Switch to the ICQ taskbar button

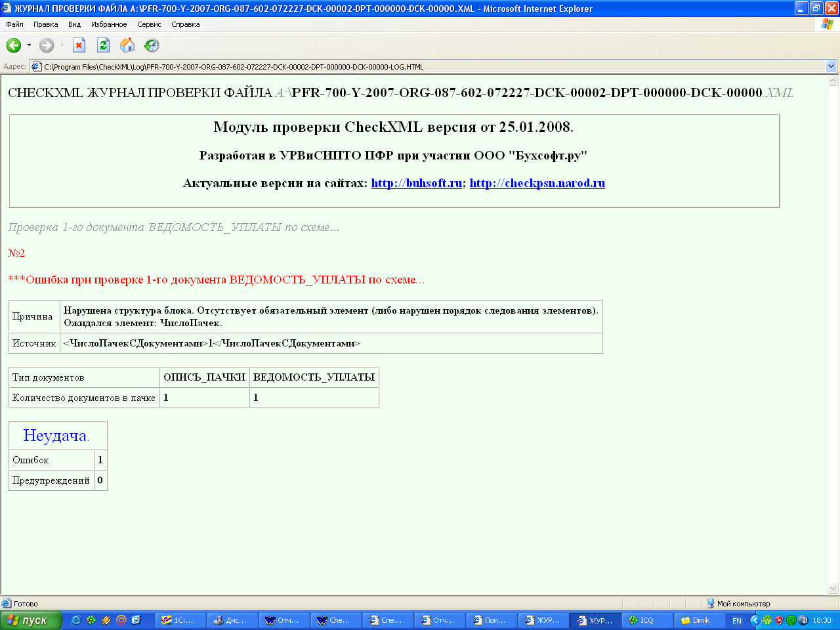(648, 620)
